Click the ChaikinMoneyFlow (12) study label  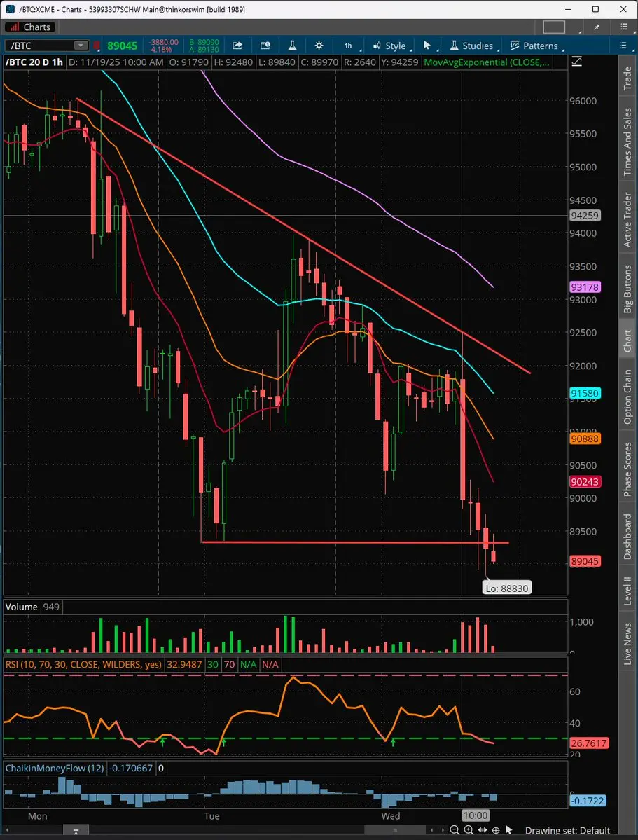pos(55,769)
